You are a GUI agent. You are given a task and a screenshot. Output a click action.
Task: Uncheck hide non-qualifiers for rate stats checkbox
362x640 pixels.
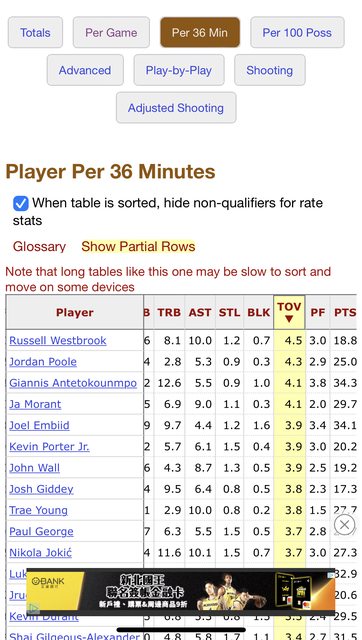[21, 203]
